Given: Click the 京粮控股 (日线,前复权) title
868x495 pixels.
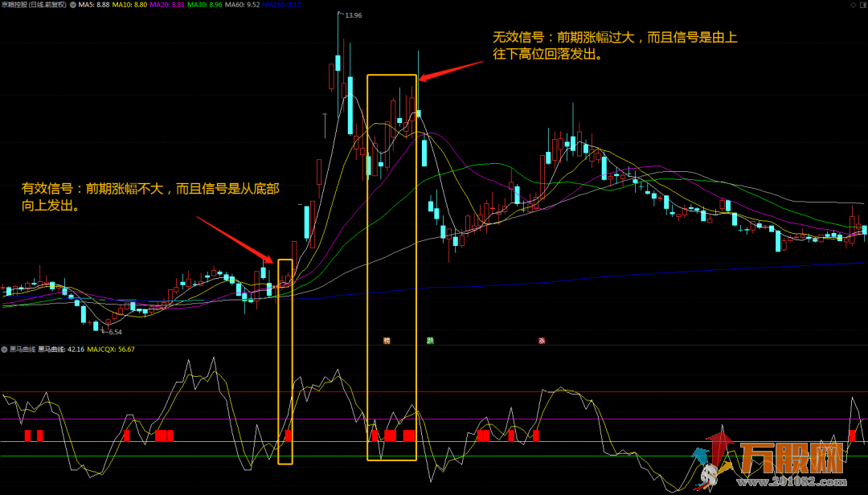Looking at the screenshot, I should 34,5.
